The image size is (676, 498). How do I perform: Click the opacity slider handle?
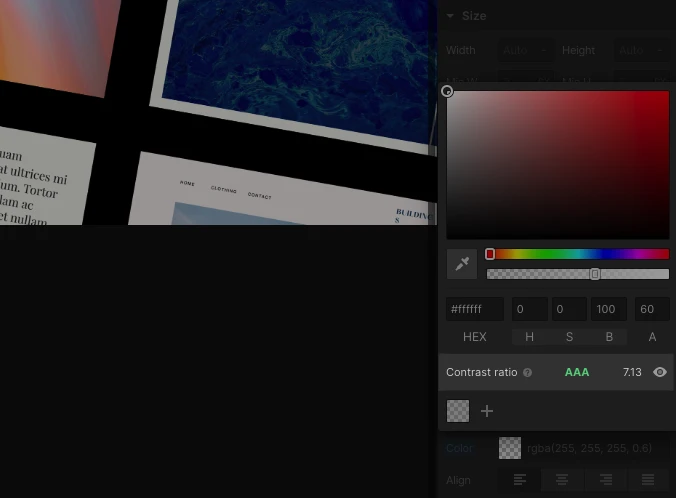[x=595, y=274]
